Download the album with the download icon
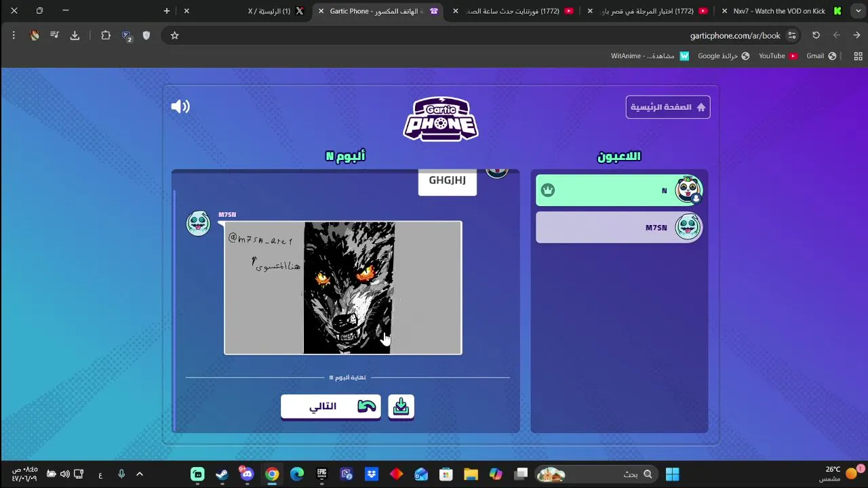 point(401,406)
